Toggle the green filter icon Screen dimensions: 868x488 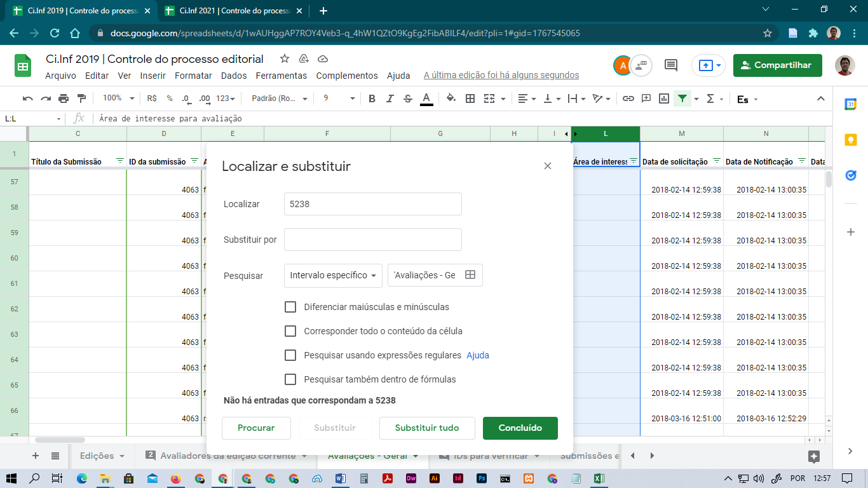682,98
